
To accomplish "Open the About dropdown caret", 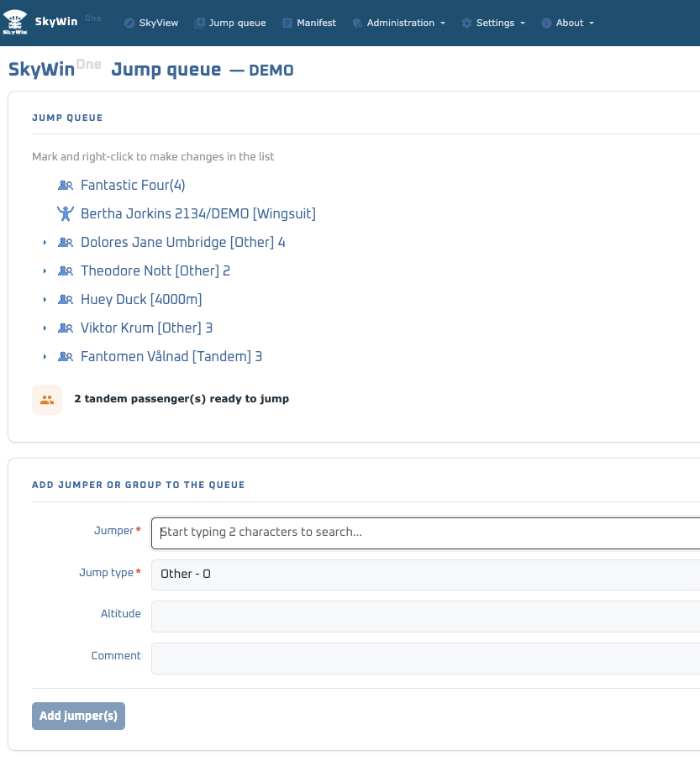I will [x=592, y=24].
